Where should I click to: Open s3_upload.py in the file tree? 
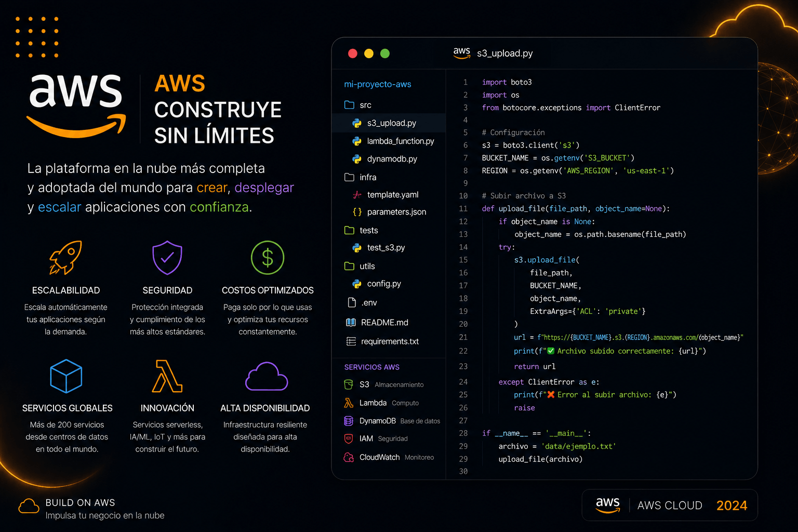(x=389, y=123)
